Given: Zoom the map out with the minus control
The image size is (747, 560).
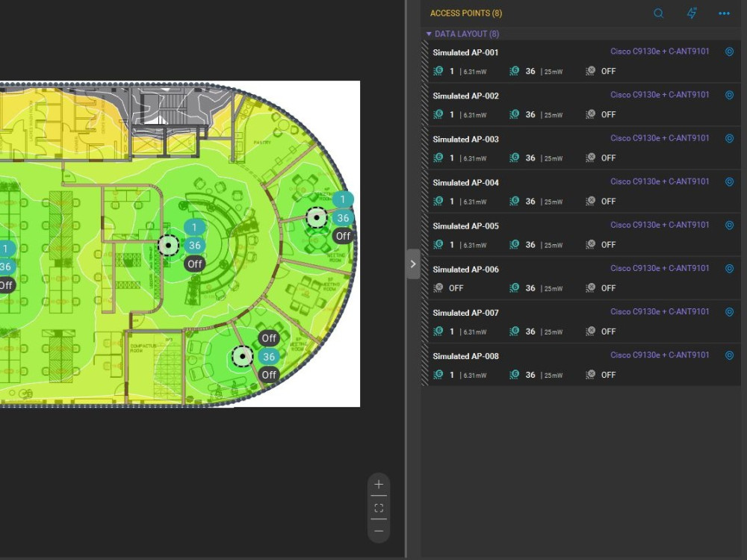Looking at the screenshot, I should point(379,532).
